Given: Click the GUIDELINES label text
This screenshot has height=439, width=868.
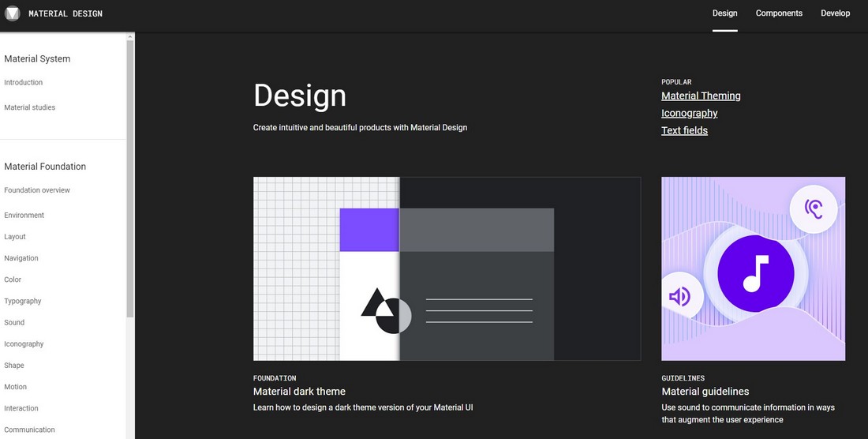Looking at the screenshot, I should 683,378.
